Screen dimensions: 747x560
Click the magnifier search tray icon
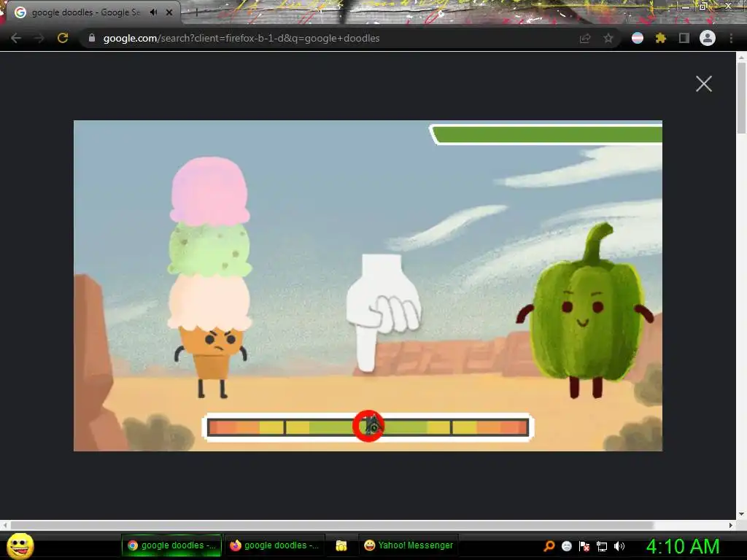(549, 546)
